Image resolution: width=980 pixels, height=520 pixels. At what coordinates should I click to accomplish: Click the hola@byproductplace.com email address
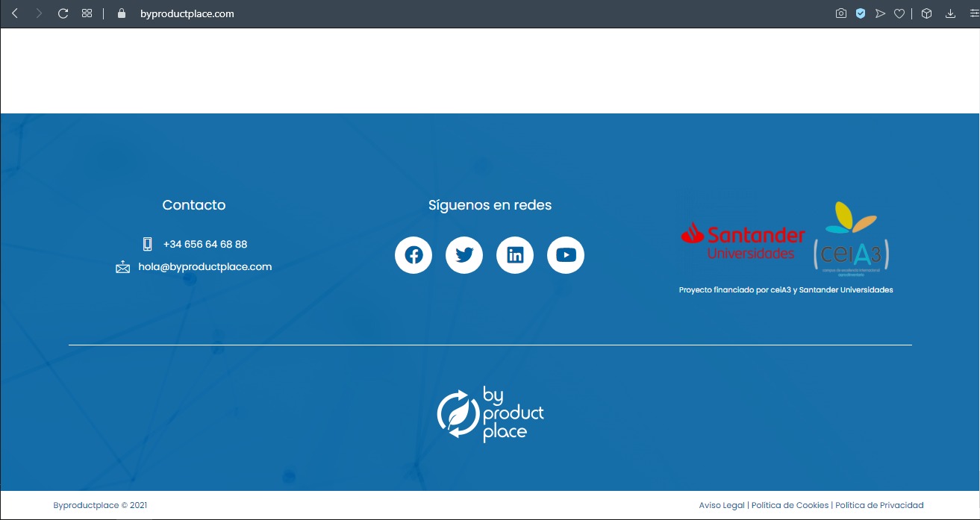pyautogui.click(x=205, y=266)
